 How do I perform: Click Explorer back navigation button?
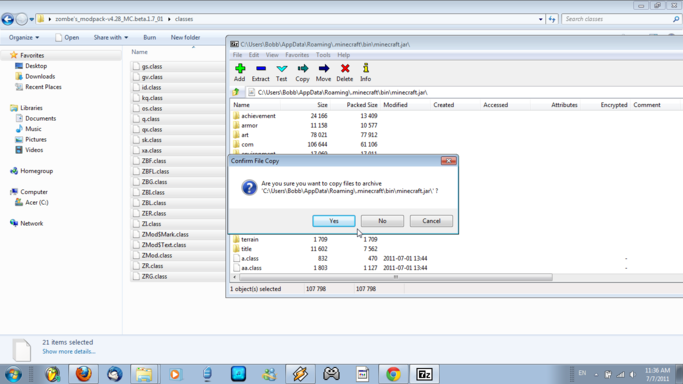(7, 19)
